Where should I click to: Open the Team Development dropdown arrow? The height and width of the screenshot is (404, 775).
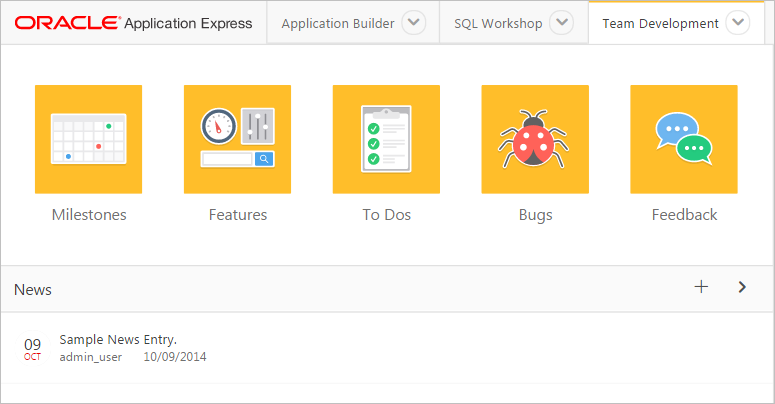[x=738, y=23]
